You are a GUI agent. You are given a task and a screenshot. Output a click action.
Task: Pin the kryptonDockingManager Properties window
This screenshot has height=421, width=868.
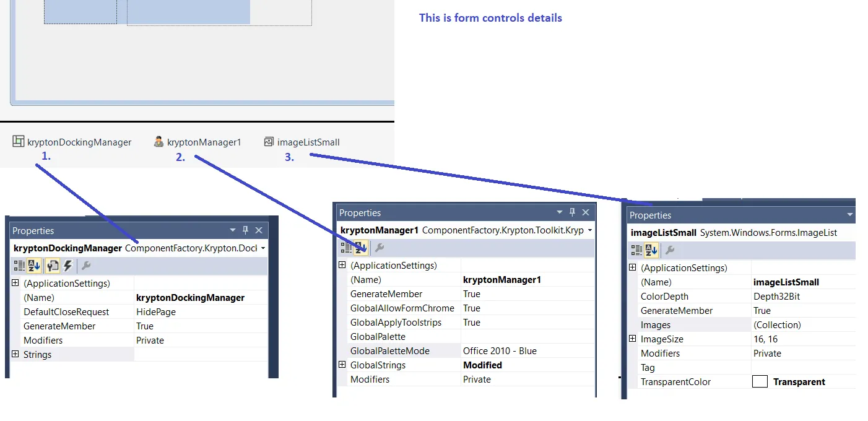[245, 230]
